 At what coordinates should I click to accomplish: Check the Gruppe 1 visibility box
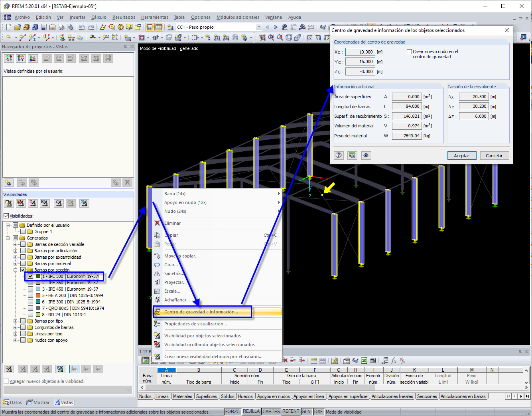[23, 232]
